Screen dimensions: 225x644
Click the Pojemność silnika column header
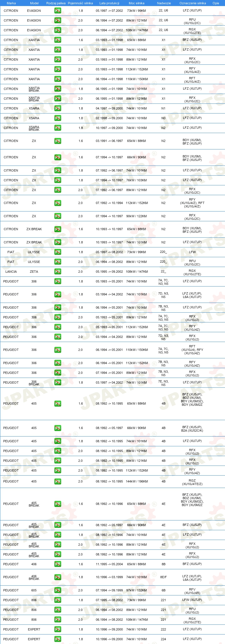pos(80,3)
